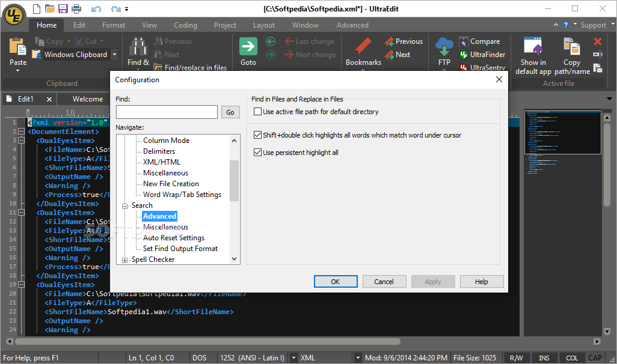
Task: Uncheck Use persistent highlight all
Action: [x=258, y=152]
